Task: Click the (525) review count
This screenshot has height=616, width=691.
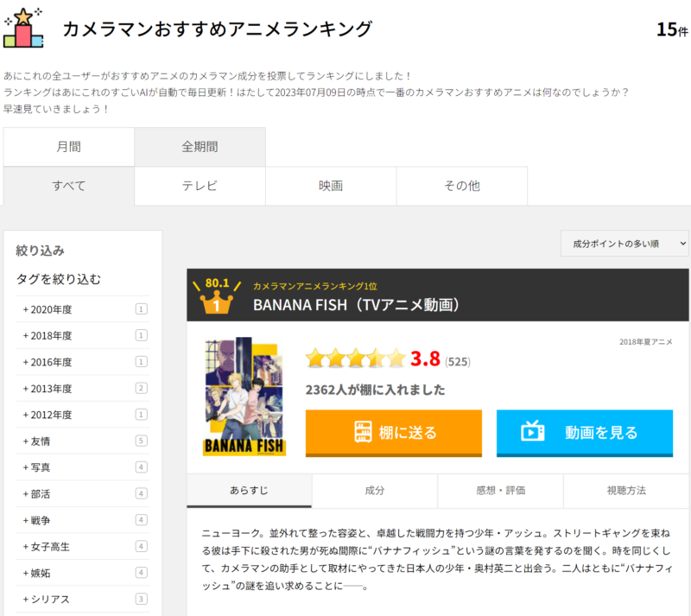Action: pyautogui.click(x=458, y=362)
